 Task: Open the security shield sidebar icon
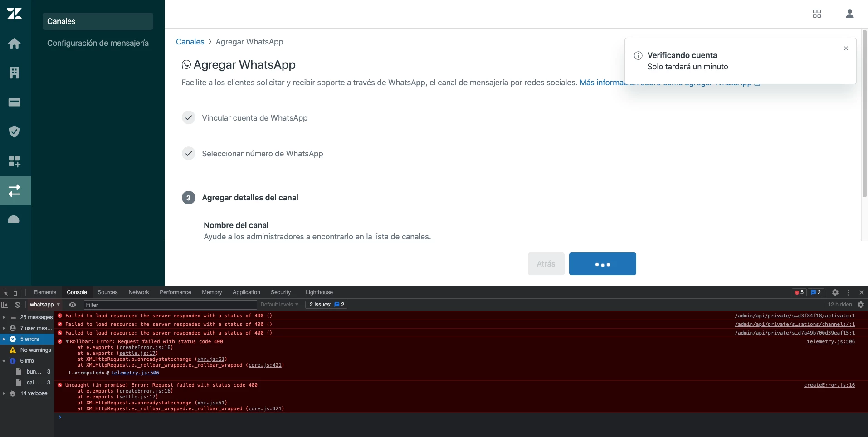(15, 131)
